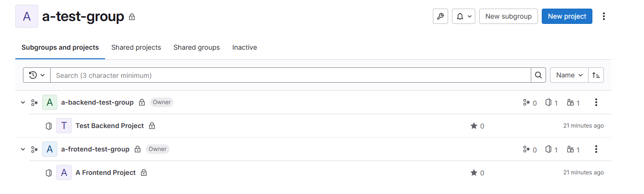Switch to the Shared projects tab

coord(136,47)
